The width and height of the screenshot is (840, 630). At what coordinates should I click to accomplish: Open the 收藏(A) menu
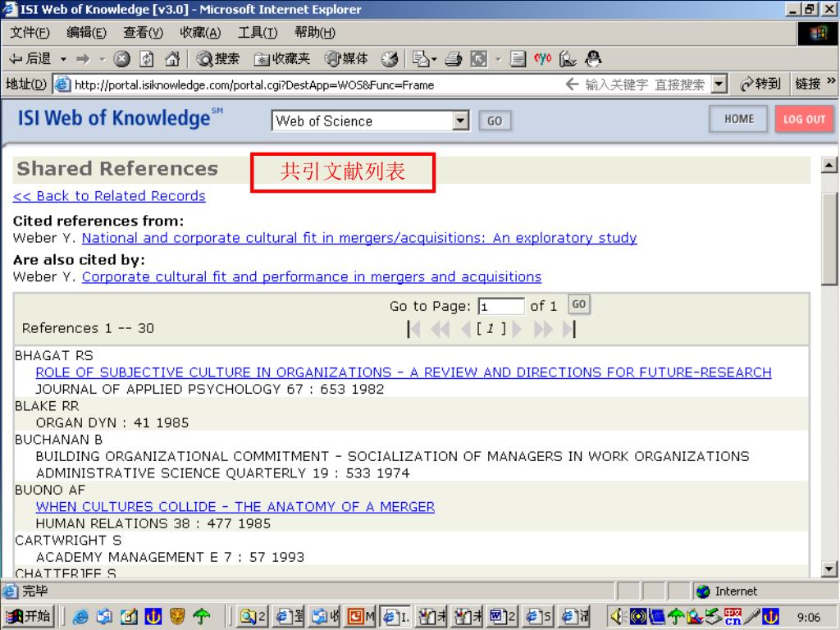click(200, 33)
